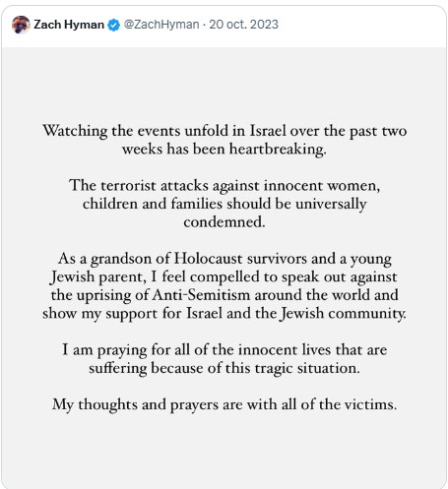Click the 'I am praying for all' line
Viewport: 448px width, 489px height.
click(x=224, y=349)
